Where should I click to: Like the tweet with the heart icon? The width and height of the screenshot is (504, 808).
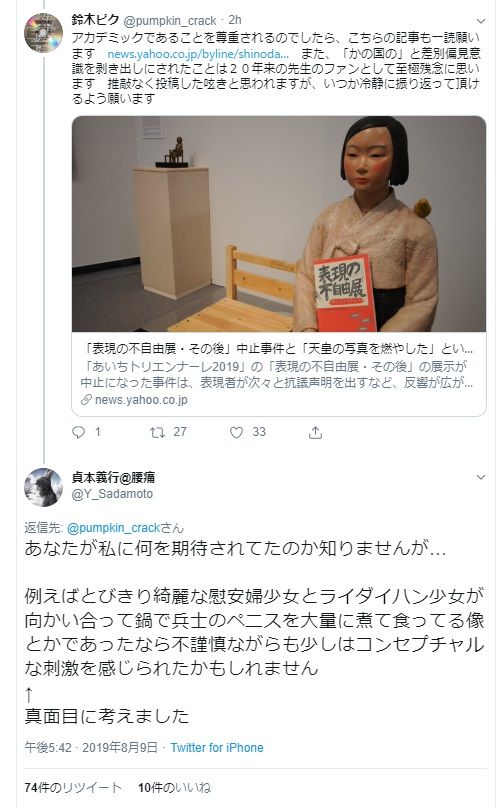click(x=236, y=432)
